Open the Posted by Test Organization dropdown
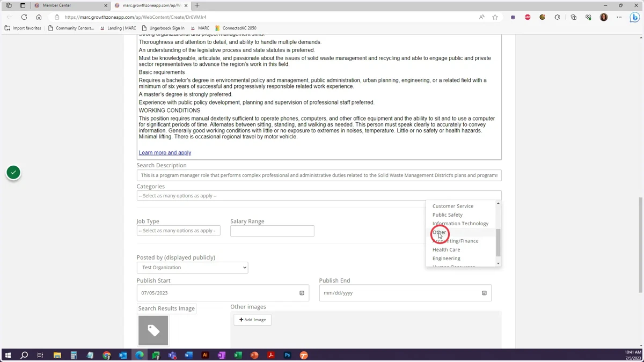Image resolution: width=644 pixels, height=362 pixels. pyautogui.click(x=192, y=268)
